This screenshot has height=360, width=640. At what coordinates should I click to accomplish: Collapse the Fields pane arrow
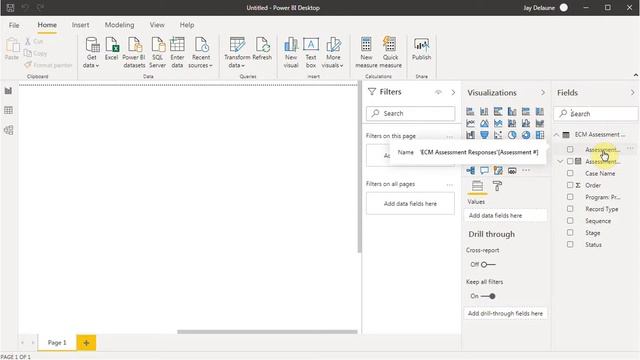coord(632,93)
